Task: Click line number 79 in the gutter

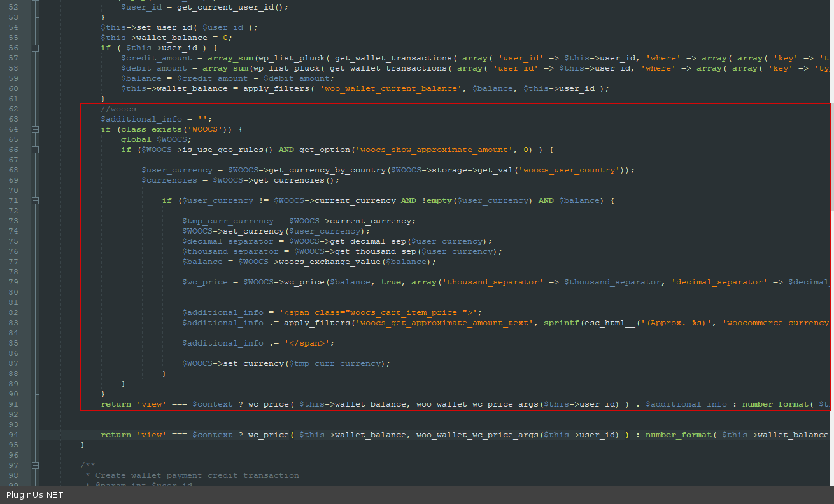Action: pyautogui.click(x=13, y=282)
